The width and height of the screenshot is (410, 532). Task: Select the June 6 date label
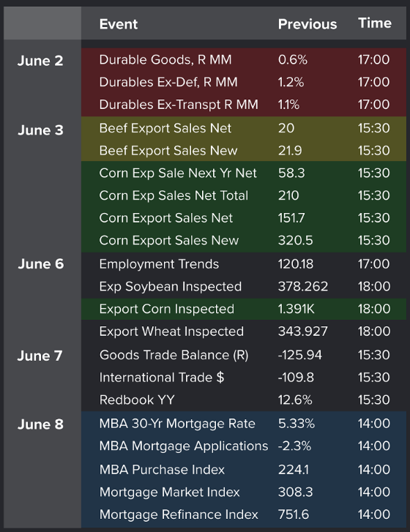[x=41, y=264]
